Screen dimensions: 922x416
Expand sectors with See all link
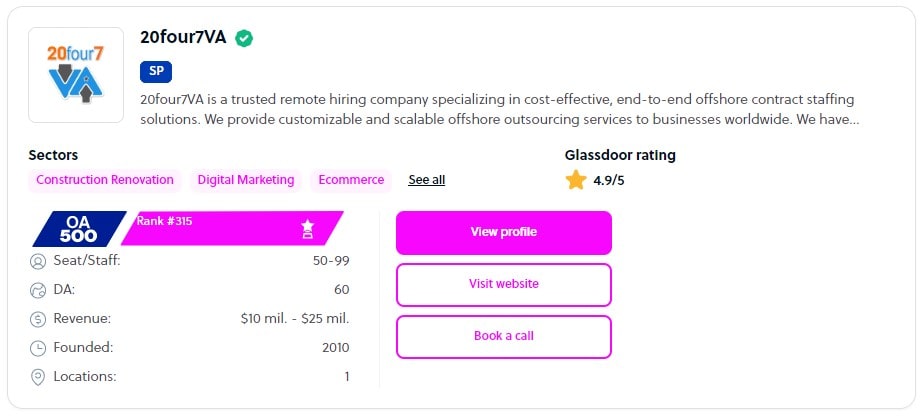pyautogui.click(x=427, y=180)
